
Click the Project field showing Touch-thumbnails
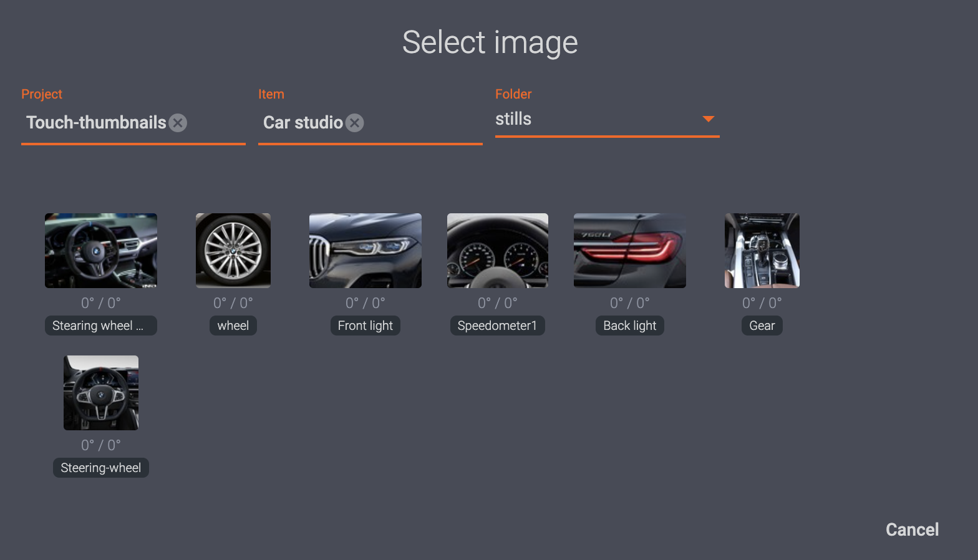tap(133, 123)
